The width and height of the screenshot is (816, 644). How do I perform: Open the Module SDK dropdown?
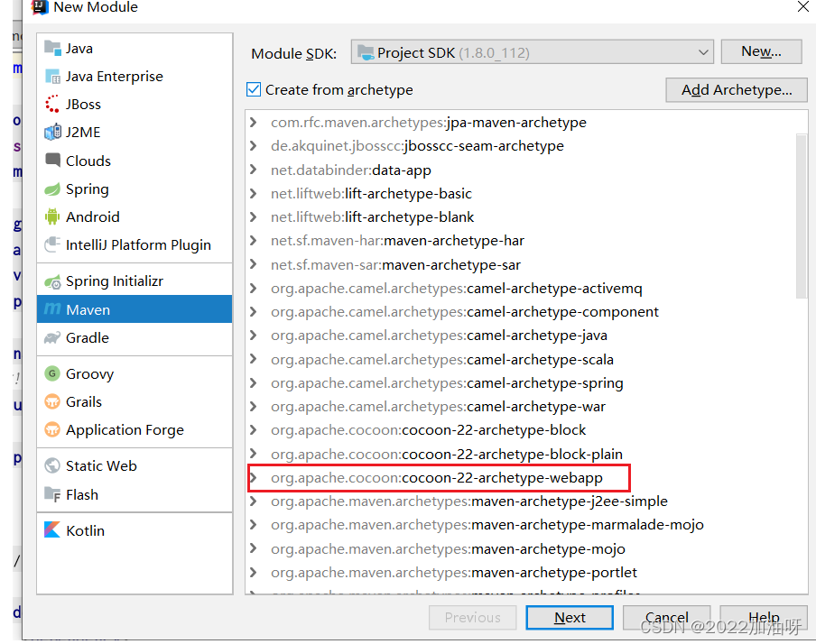(x=532, y=52)
